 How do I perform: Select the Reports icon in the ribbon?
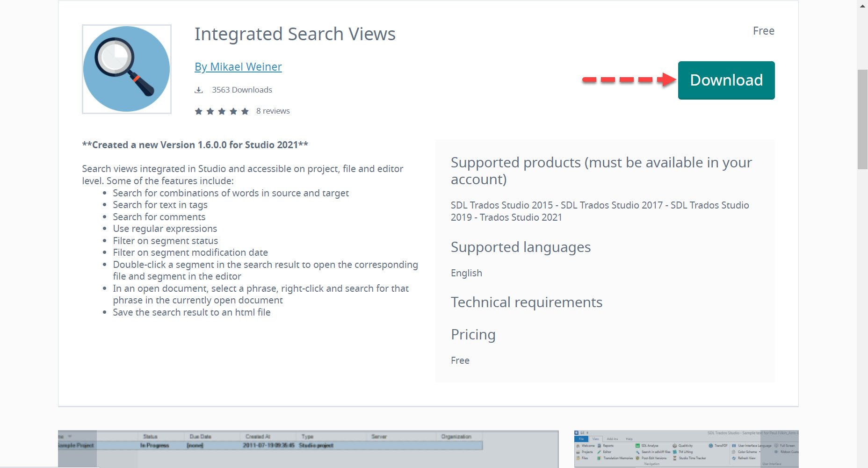(x=599, y=446)
